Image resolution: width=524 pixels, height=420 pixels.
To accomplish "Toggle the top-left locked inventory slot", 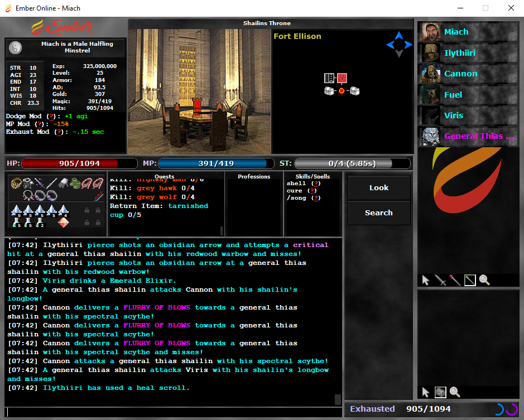I will (87, 210).
